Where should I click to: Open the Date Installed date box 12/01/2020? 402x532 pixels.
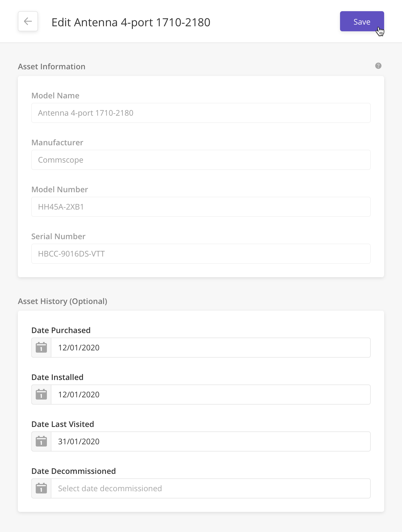pyautogui.click(x=211, y=395)
